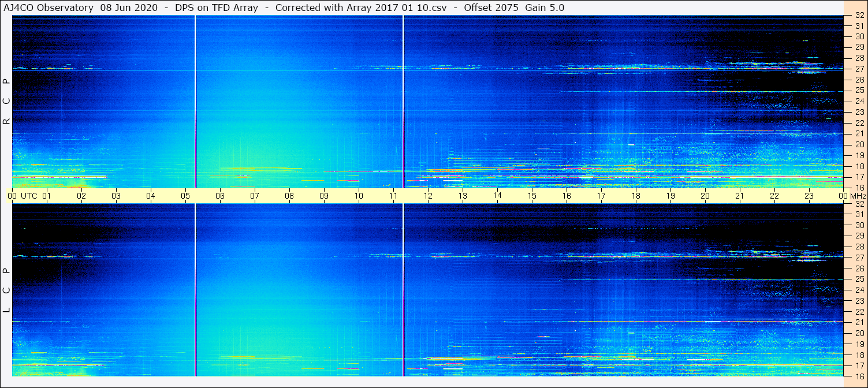This screenshot has width=868, height=388.
Task: Click the 16 MHz label of LCP panel
Action: click(859, 376)
